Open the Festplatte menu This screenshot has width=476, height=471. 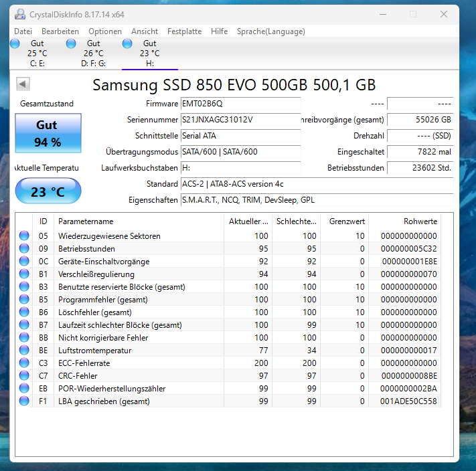[185, 31]
